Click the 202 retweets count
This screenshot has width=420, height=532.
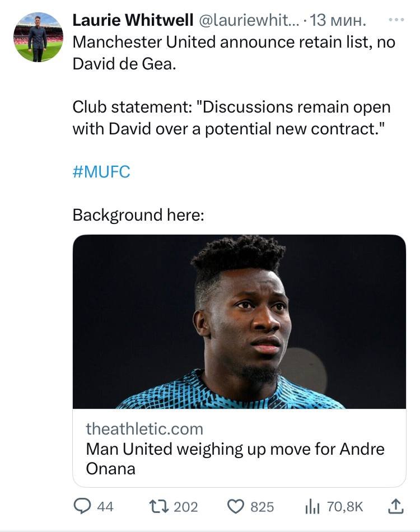(x=186, y=506)
